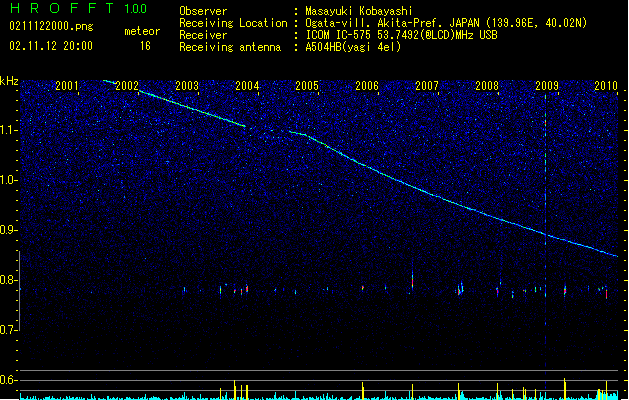Click the 0.6 kHz frequency label
This screenshot has height=400, width=629.
pos(9,380)
